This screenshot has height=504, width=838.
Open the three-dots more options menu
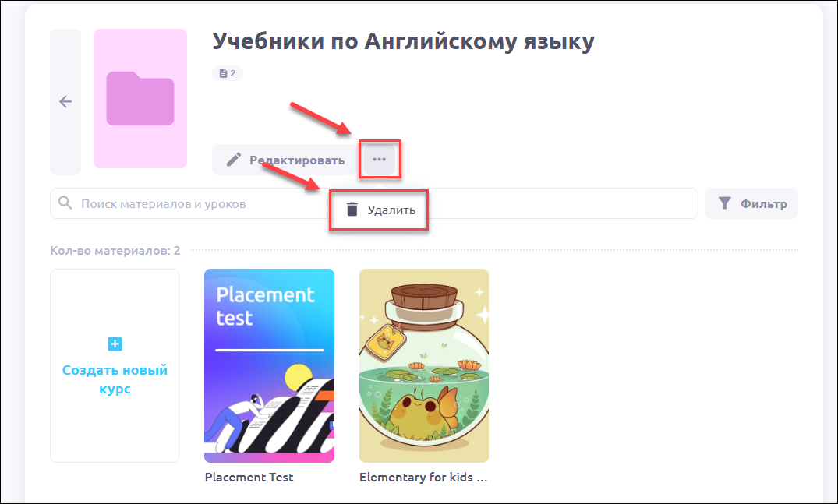pos(380,160)
